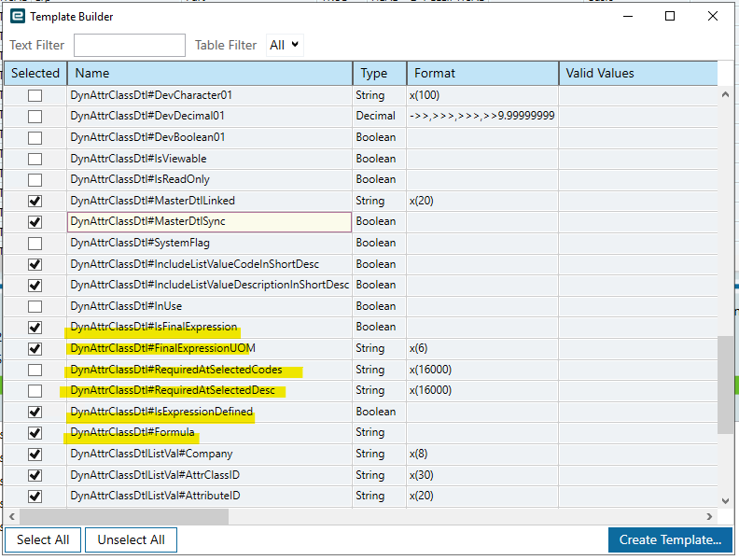739x560 pixels.
Task: Click the DynAttrClassDtl#RequiredAtSelectedDesc name cell
Action: click(210, 390)
